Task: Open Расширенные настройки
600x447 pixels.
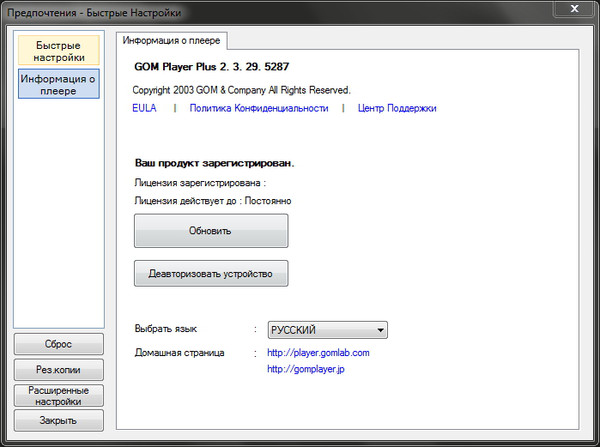Action: click(58, 395)
